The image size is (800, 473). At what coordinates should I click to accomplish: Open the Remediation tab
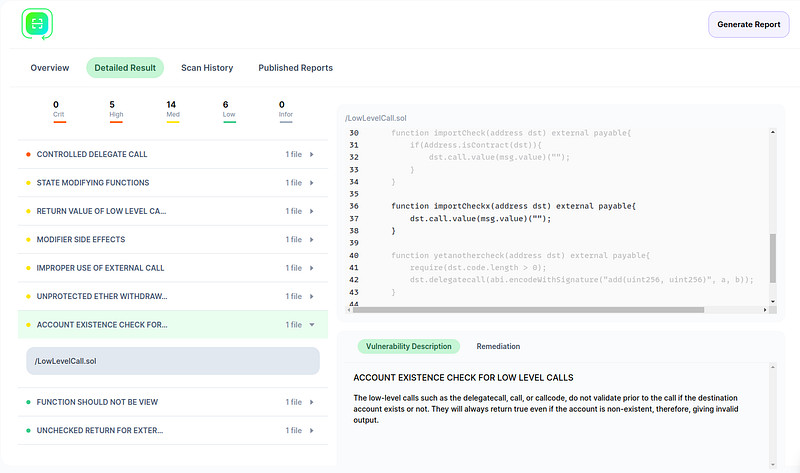pyautogui.click(x=498, y=346)
